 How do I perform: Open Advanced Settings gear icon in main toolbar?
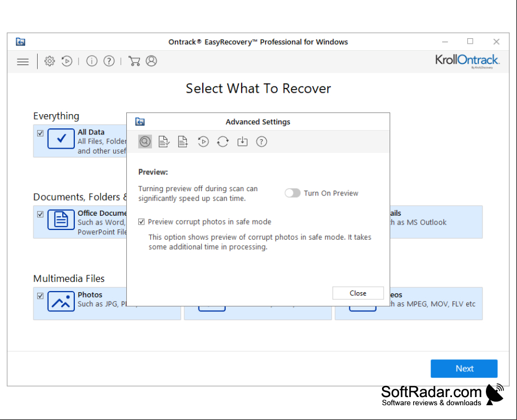pyautogui.click(x=49, y=61)
